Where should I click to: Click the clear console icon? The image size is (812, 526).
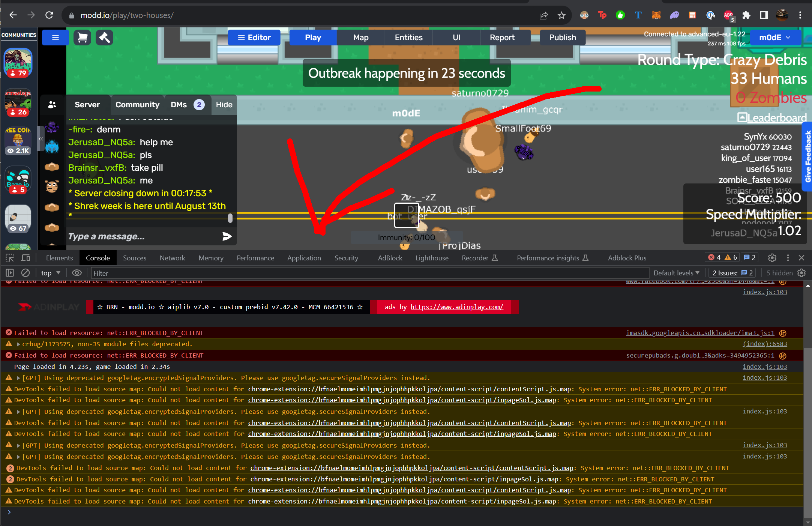tap(26, 273)
